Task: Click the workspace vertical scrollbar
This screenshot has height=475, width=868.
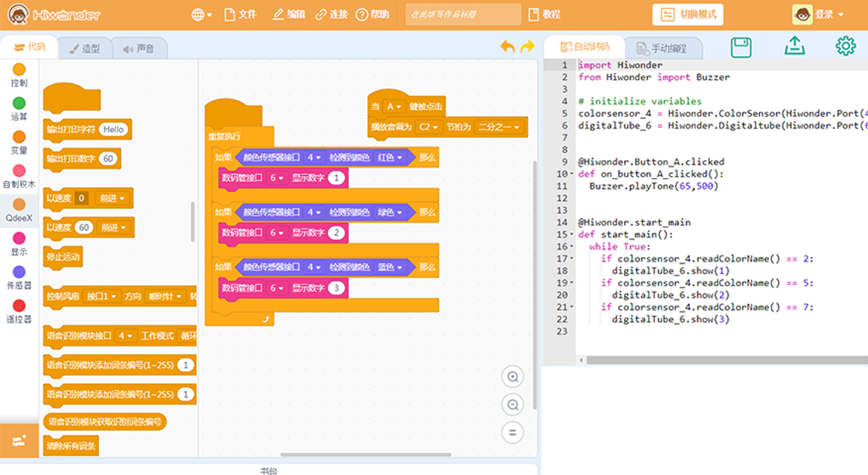Action: point(535,285)
